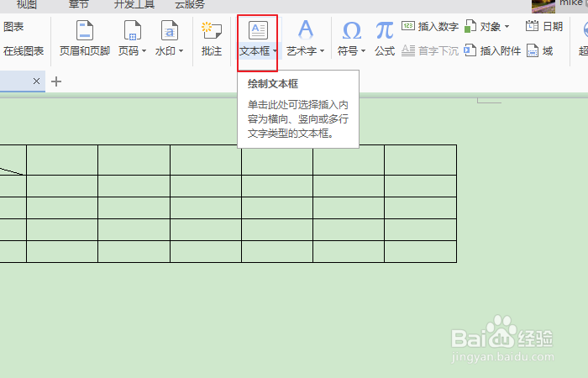This screenshot has width=588, height=378.
Task: Open the 符号 dropdown arrow
Action: coord(363,50)
